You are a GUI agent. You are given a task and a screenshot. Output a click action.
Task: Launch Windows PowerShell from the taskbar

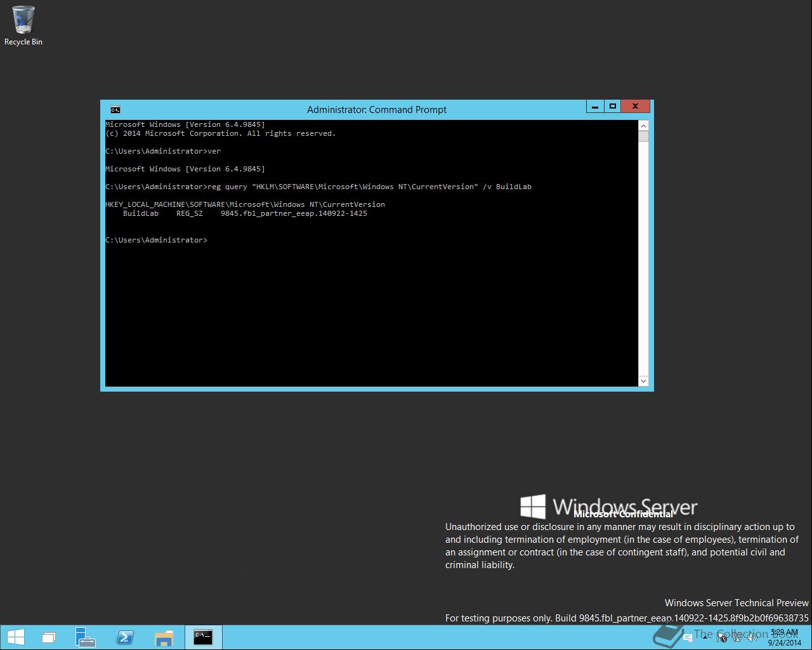(x=124, y=637)
